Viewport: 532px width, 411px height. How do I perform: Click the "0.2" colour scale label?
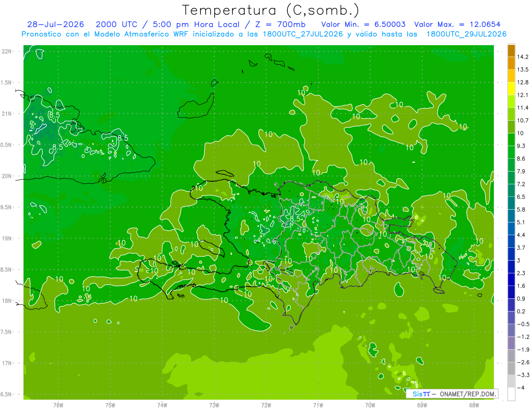521,311
